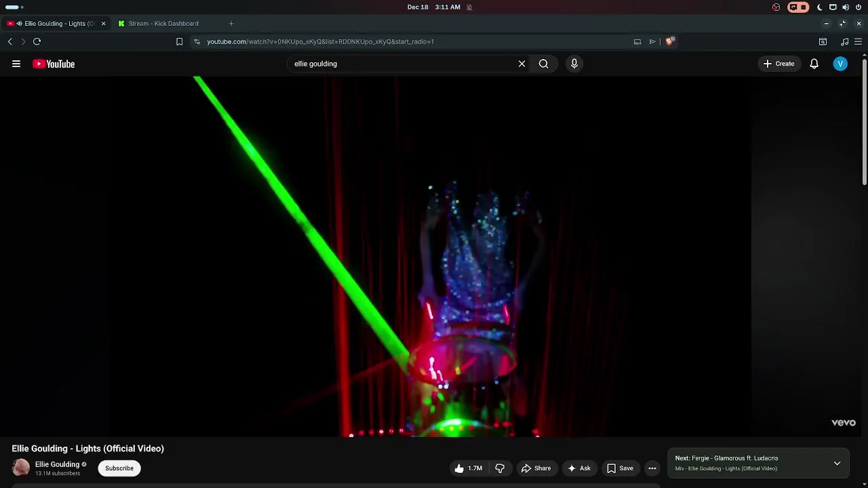This screenshot has height=488, width=868.
Task: Share the video
Action: click(x=536, y=468)
